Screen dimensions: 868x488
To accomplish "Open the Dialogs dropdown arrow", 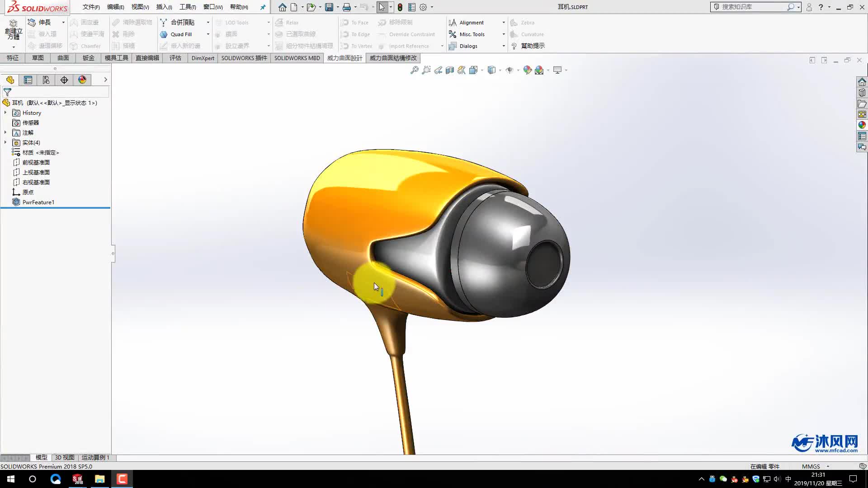I will point(504,46).
